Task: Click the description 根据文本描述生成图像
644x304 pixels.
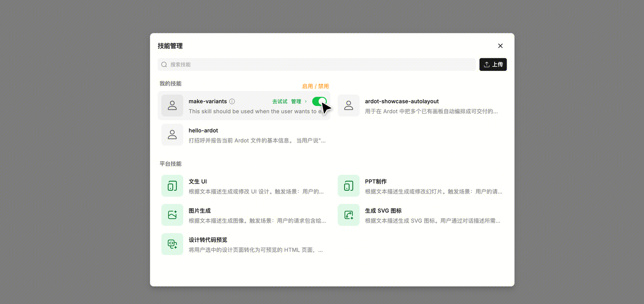Action: click(x=257, y=221)
